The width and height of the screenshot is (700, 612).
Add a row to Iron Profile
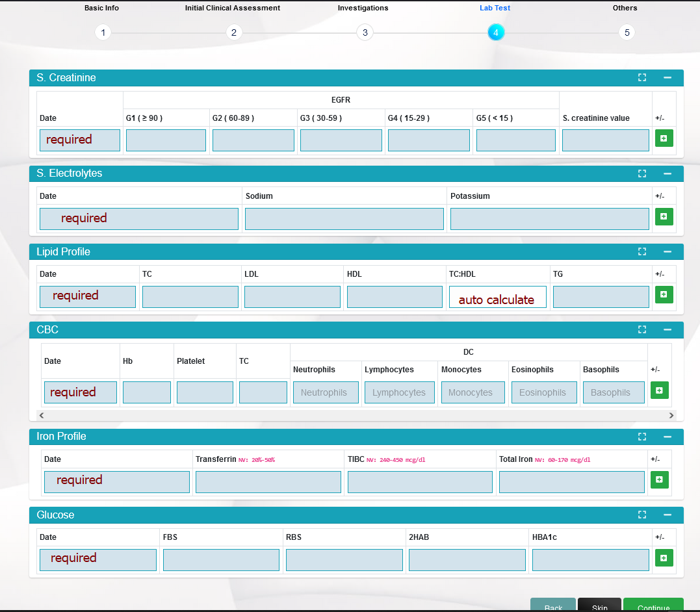(x=659, y=479)
